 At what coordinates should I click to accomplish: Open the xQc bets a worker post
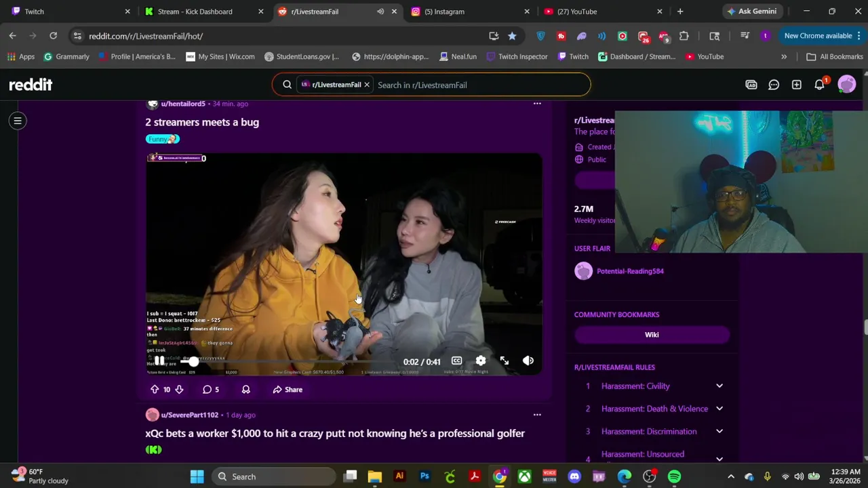335,433
